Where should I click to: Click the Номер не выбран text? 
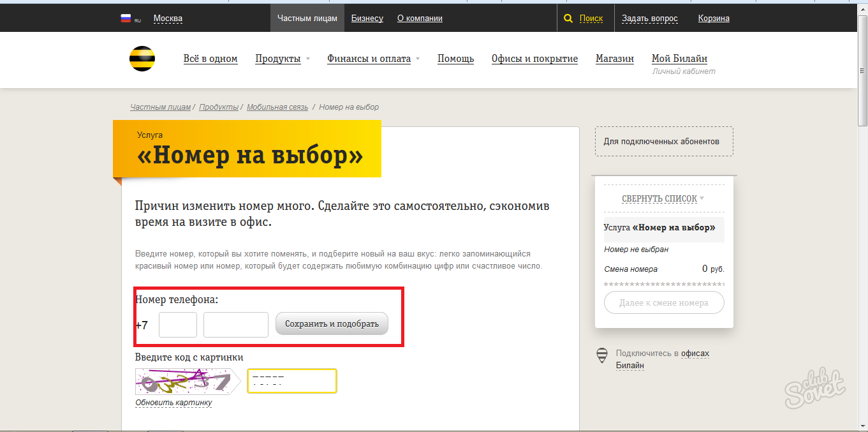point(636,250)
